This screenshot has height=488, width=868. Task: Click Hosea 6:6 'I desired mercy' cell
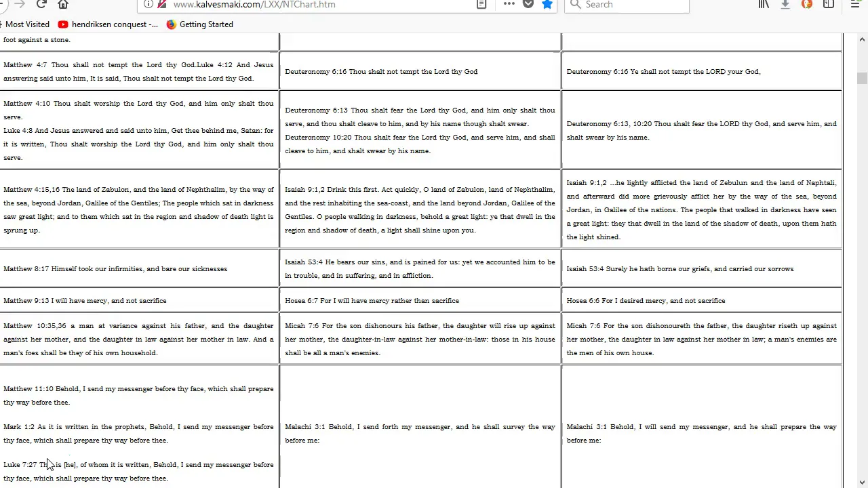pos(702,300)
